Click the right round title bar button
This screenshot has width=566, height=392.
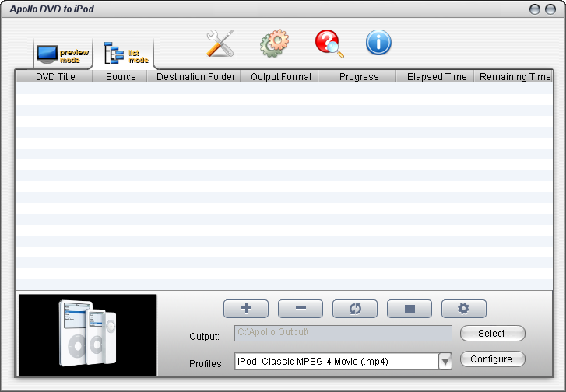(x=550, y=9)
